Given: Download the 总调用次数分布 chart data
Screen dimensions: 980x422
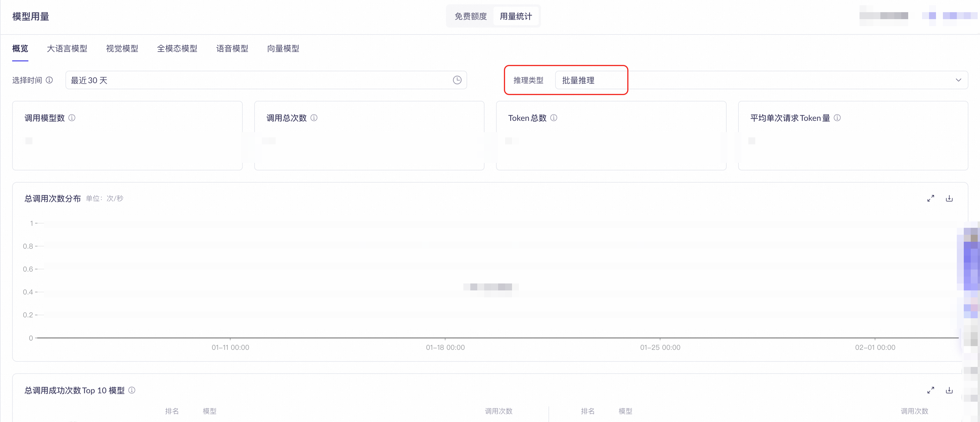Looking at the screenshot, I should click(949, 199).
